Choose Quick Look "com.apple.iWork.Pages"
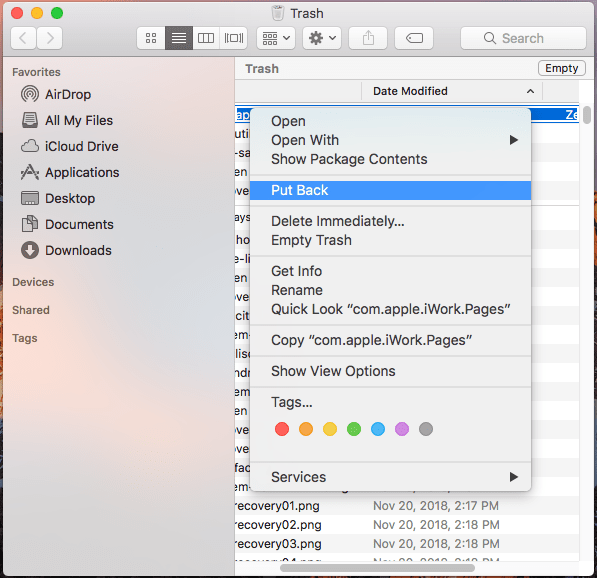Screen dimensions: 597x578 coord(390,309)
